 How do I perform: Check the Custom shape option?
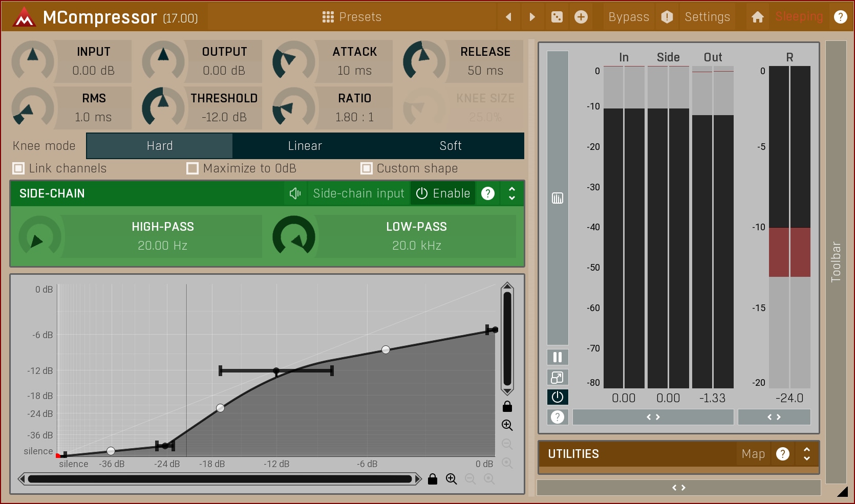pos(367,168)
